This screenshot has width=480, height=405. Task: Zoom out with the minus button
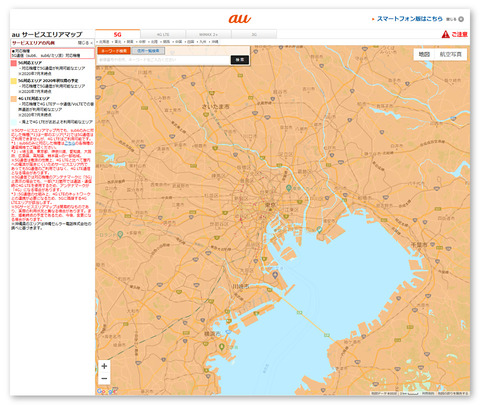pyautogui.click(x=104, y=379)
